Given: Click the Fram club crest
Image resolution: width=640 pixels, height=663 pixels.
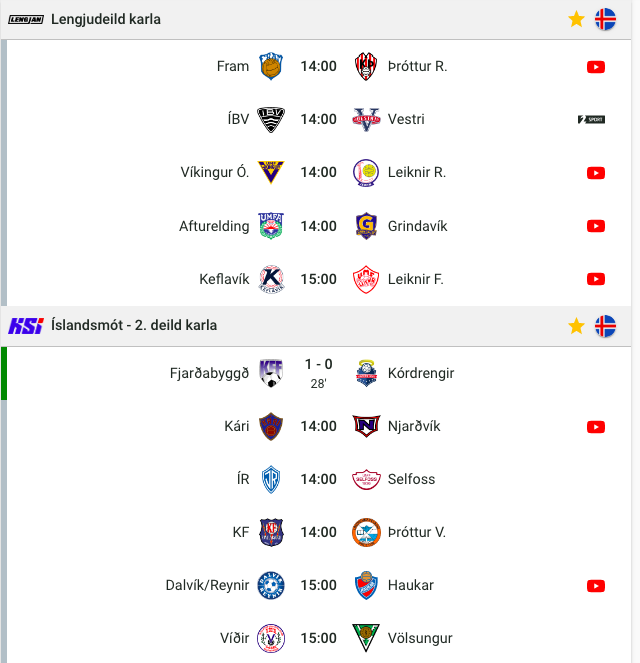Looking at the screenshot, I should point(271,66).
